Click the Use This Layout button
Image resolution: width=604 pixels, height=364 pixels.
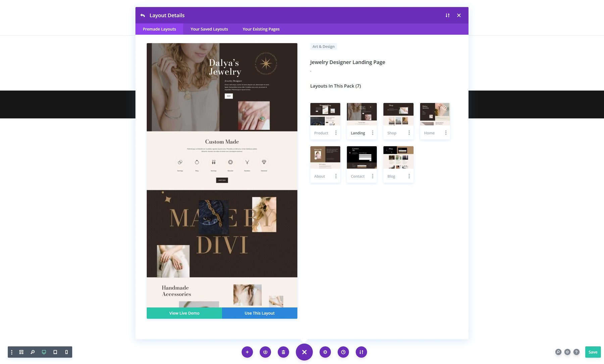259,313
